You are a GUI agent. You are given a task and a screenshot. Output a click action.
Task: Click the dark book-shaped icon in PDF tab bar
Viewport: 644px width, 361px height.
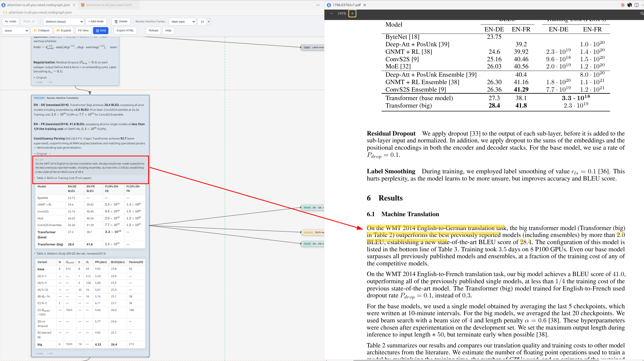(x=630, y=5)
